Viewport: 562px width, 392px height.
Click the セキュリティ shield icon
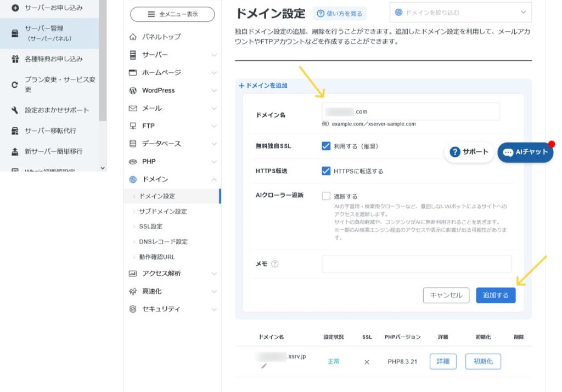[x=133, y=309]
